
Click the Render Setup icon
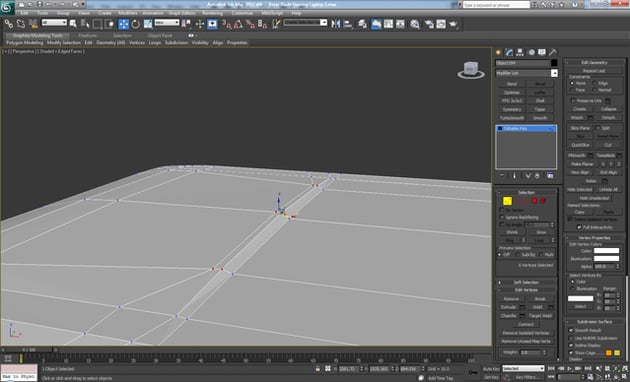tap(429, 24)
